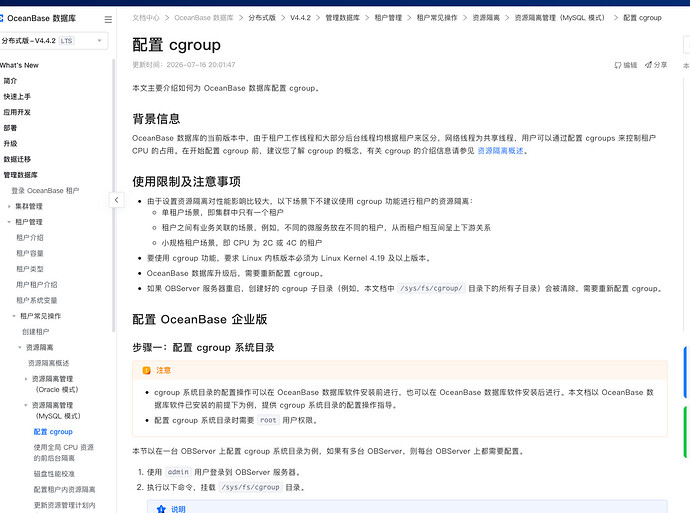Open the What's New sidebar item
690x513 pixels.
coord(19,65)
